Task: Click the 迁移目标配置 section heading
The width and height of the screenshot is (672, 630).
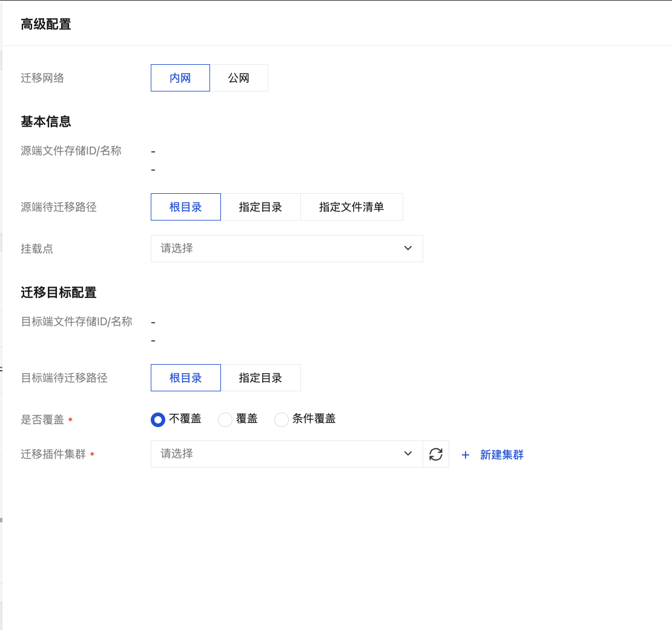Action: [x=59, y=293]
